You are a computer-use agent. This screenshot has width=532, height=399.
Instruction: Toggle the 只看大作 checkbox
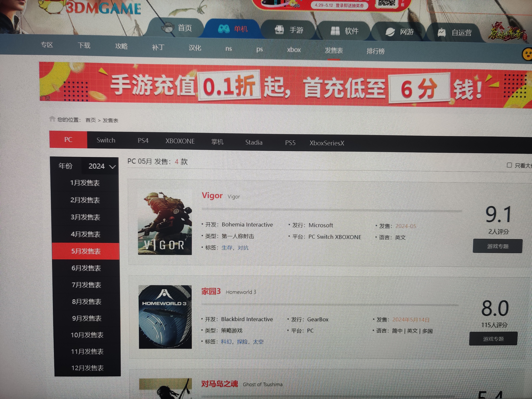[509, 165]
